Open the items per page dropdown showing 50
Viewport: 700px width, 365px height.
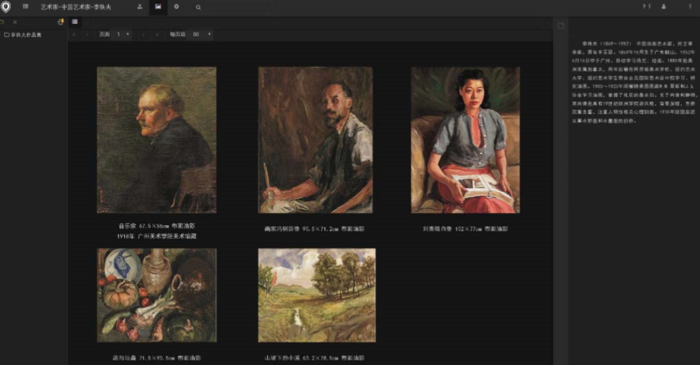pos(201,34)
